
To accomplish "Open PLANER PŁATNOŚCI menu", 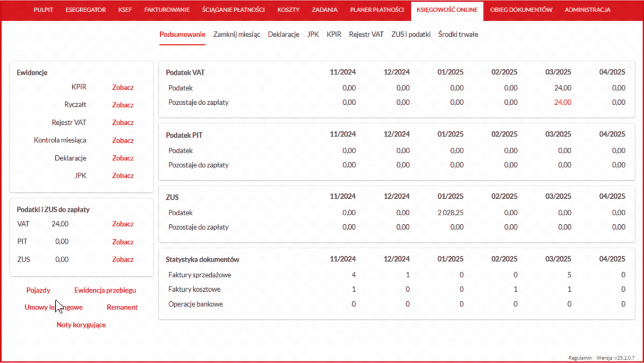I will coord(377,10).
